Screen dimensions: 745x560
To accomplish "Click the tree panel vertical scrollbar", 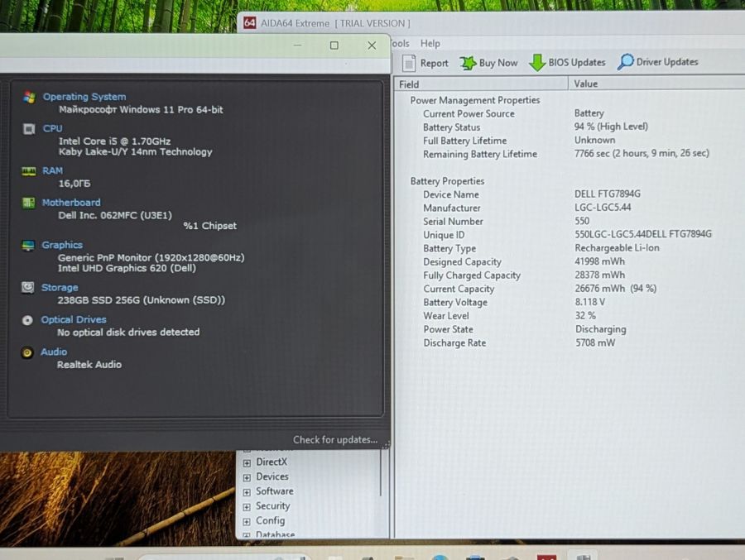I will click(x=381, y=472).
